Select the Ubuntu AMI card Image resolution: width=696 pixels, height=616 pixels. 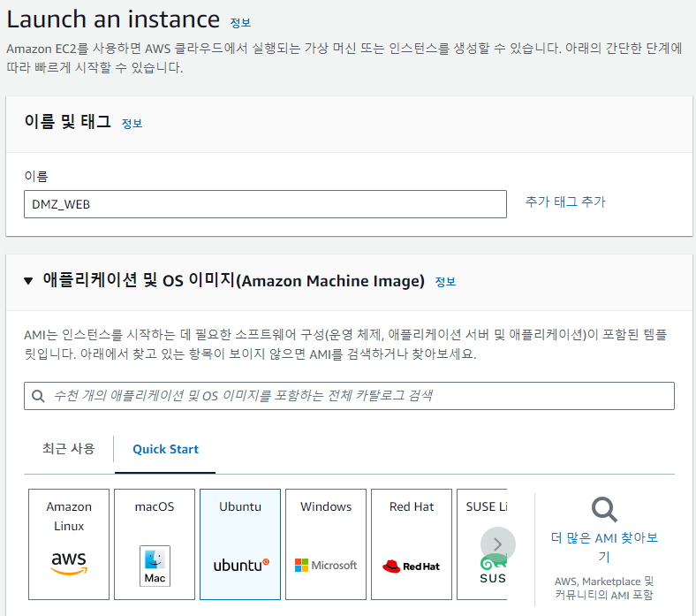tap(240, 544)
